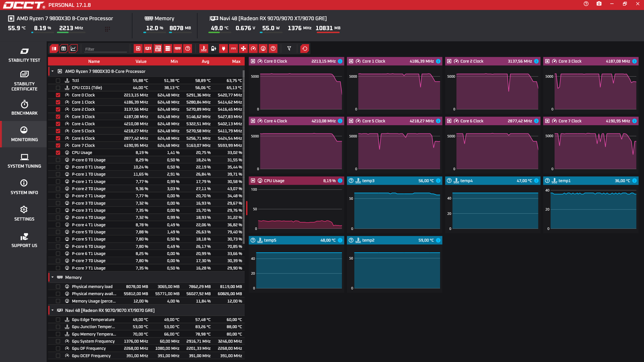Switch to table-only monitoring view
Screen dimensions: 644x362
54,49
